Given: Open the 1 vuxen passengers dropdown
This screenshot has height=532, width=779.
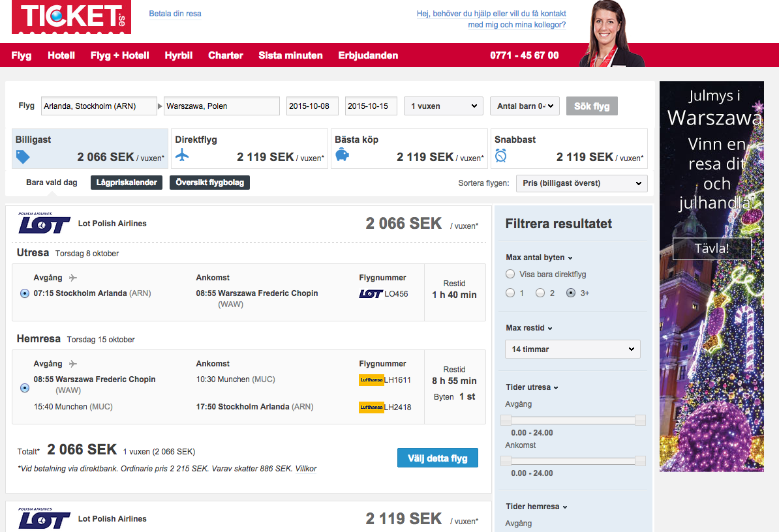Looking at the screenshot, I should (444, 106).
